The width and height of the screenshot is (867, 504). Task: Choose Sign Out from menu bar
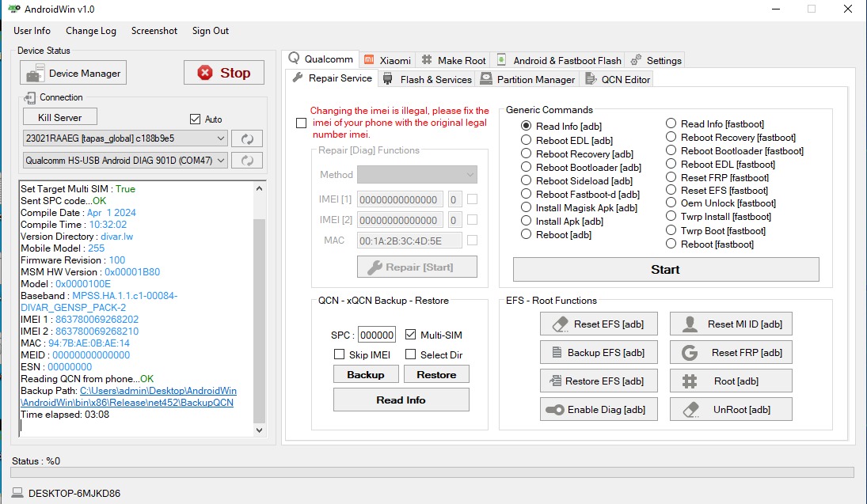tap(211, 31)
